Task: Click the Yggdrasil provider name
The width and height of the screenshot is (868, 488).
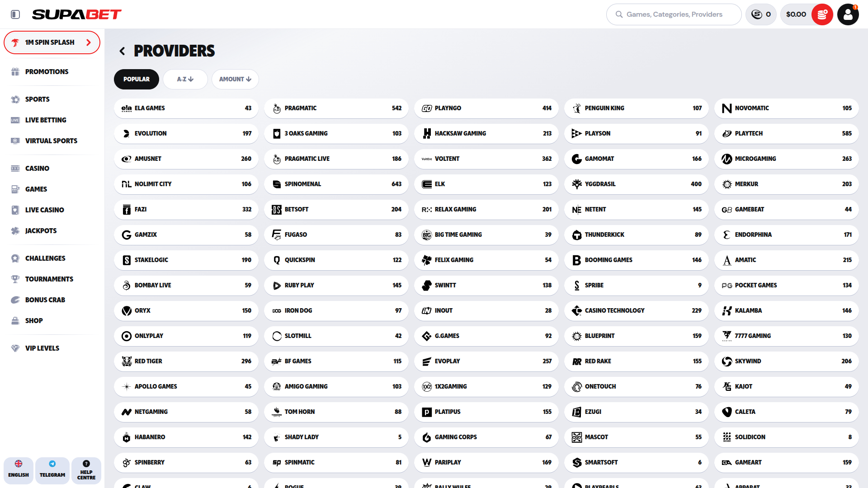Action: click(600, 184)
